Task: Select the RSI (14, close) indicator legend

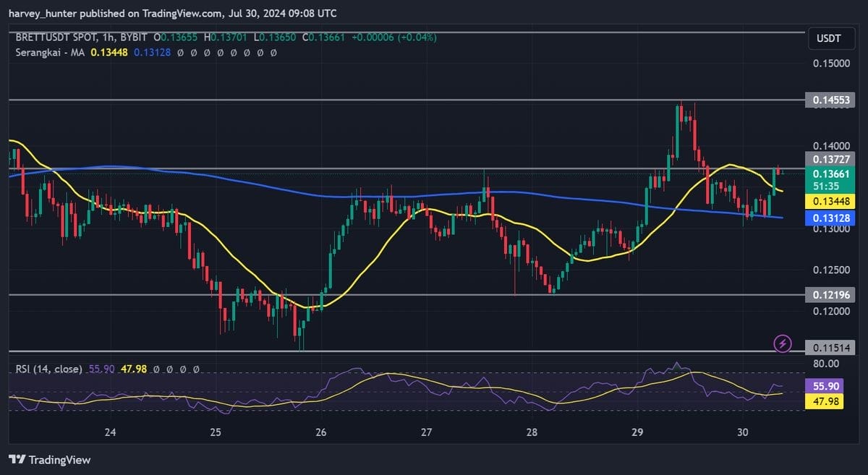Action: click(x=49, y=369)
